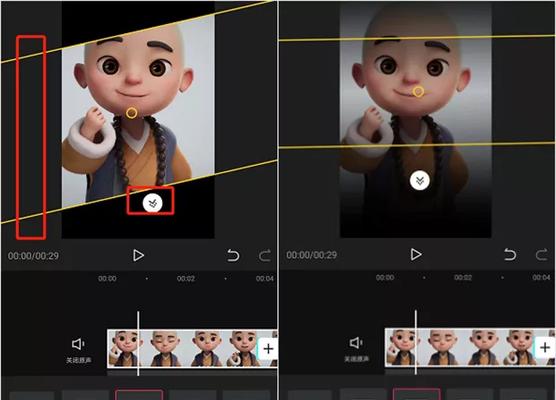Select first clip thumbnail in left timeline
Viewport: 556px width, 400px height.
125,348
